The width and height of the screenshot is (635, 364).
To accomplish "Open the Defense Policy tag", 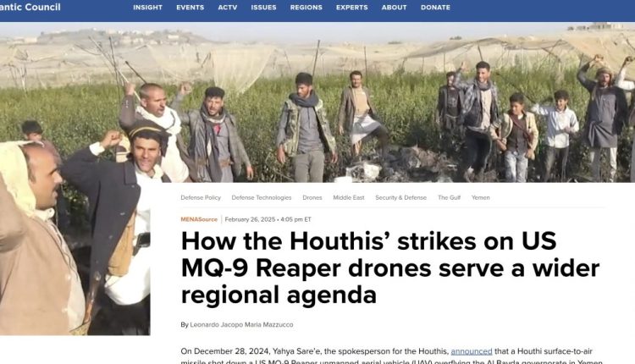I will click(201, 197).
